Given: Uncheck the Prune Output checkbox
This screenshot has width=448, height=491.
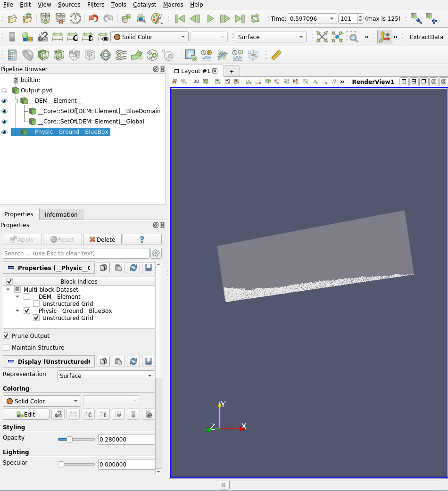Looking at the screenshot, I should click(x=6, y=336).
